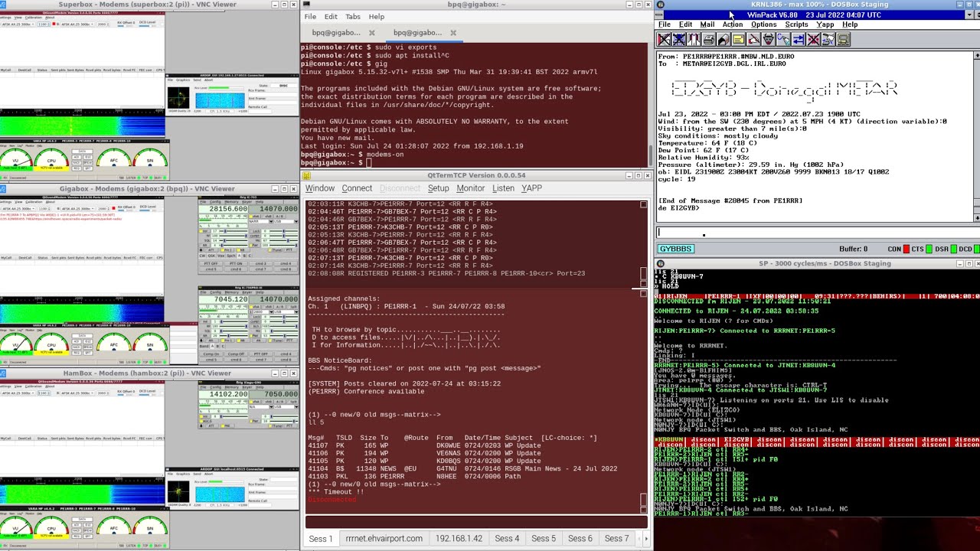Switch to rrrnet.ehvairport.com session tab

pyautogui.click(x=384, y=539)
